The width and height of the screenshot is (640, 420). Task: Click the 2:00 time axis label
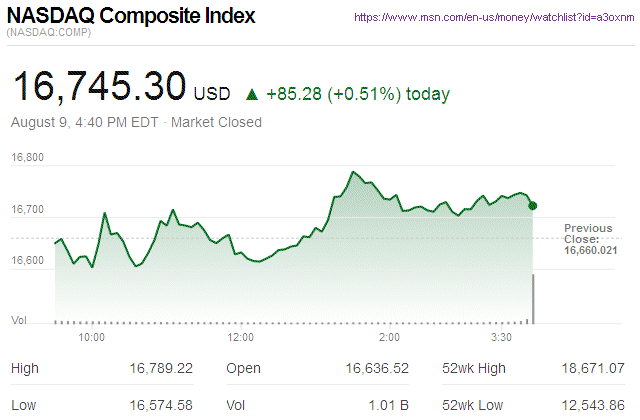tap(390, 338)
